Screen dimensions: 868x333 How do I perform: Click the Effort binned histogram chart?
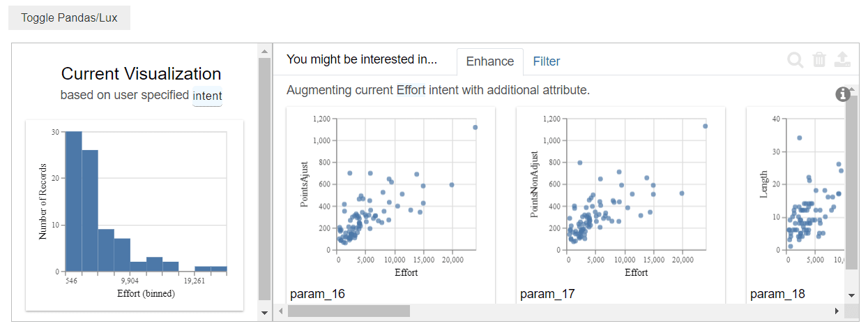click(x=135, y=213)
